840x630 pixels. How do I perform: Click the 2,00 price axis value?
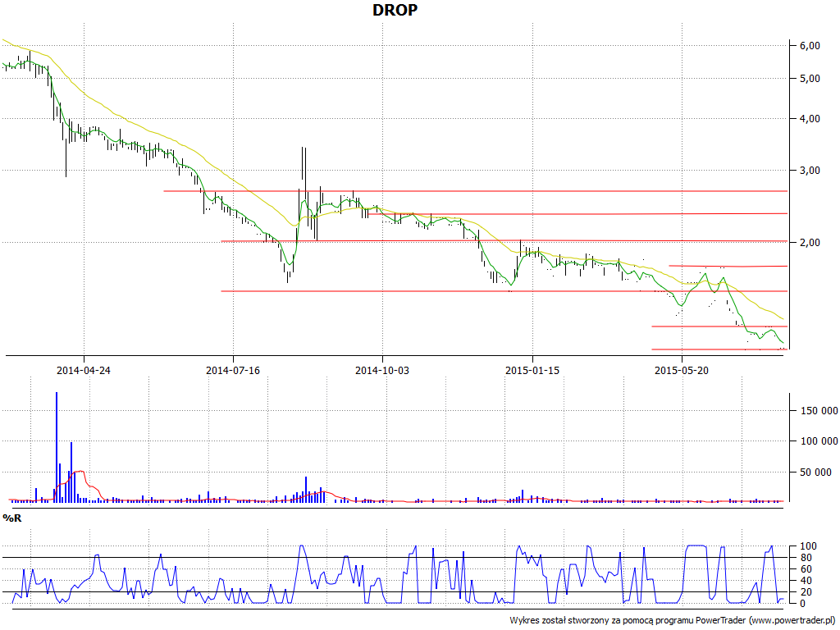tap(810, 243)
